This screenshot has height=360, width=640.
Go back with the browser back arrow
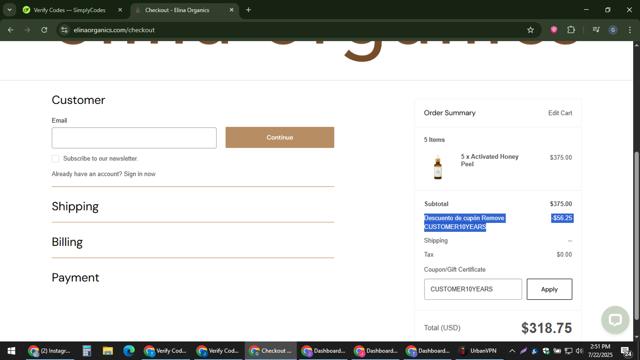10,30
